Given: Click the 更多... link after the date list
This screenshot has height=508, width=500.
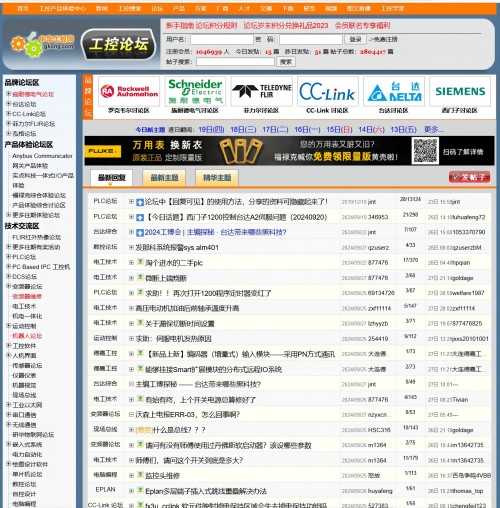Looking at the screenshot, I should coord(433,129).
